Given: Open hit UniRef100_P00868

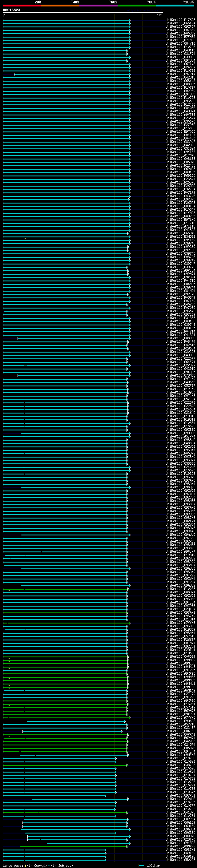Looking at the screenshot, I should (x=180, y=338).
